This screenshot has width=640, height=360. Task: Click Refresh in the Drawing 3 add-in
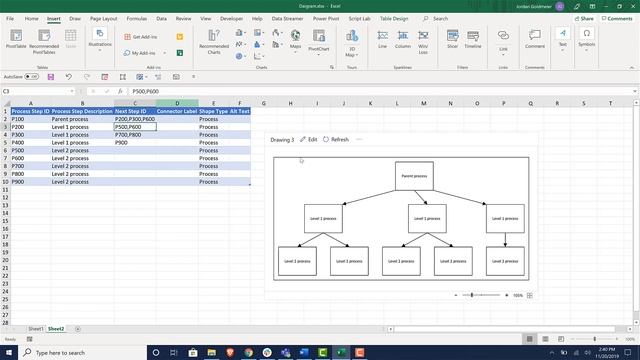coord(336,140)
